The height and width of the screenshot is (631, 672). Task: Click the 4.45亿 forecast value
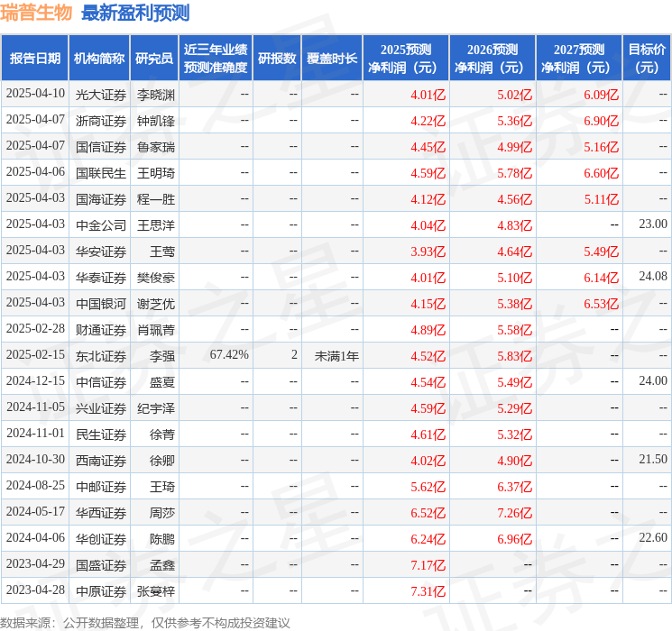(428, 147)
